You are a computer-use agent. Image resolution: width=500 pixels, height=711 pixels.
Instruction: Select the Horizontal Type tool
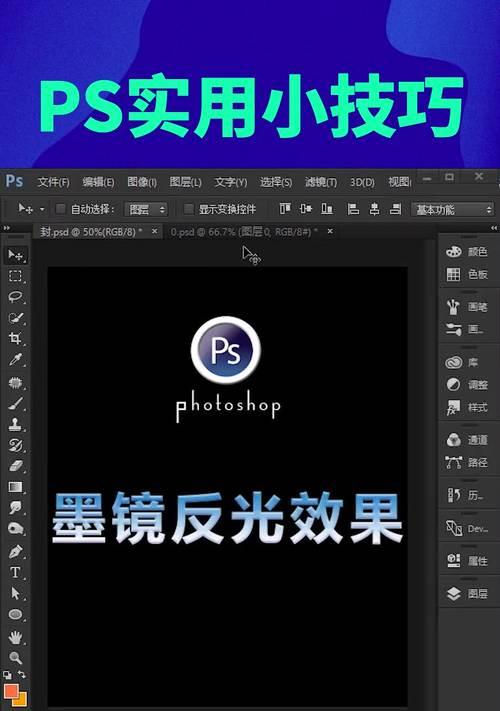tap(15, 572)
